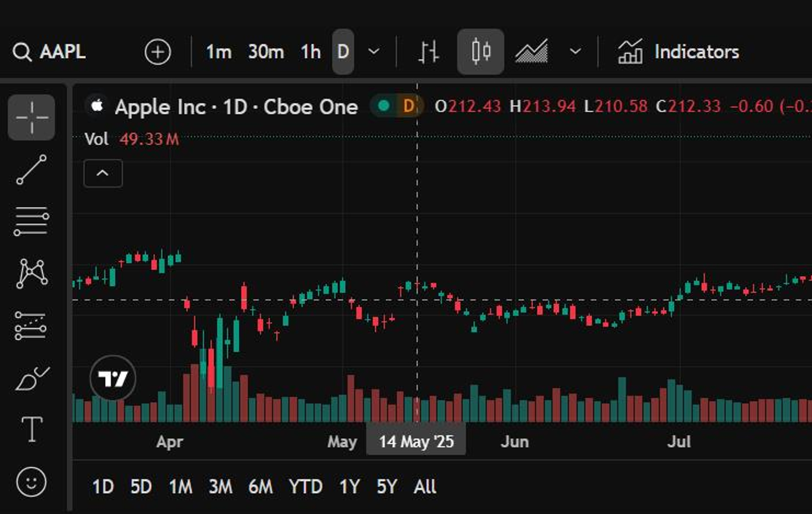
Task: Open the chart style dropdown arrow
Action: 575,52
